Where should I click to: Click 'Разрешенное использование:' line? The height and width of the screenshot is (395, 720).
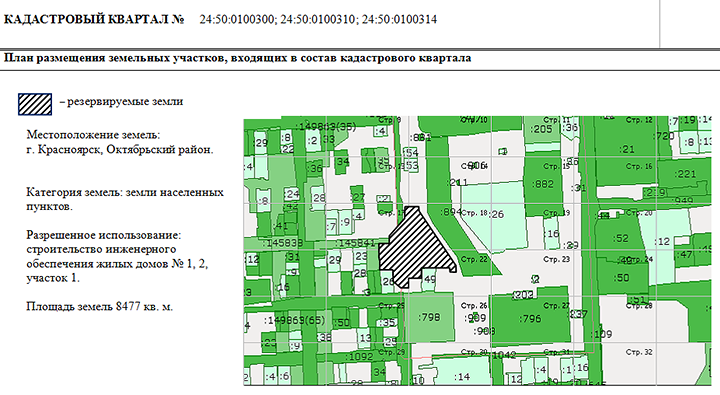coord(104,235)
